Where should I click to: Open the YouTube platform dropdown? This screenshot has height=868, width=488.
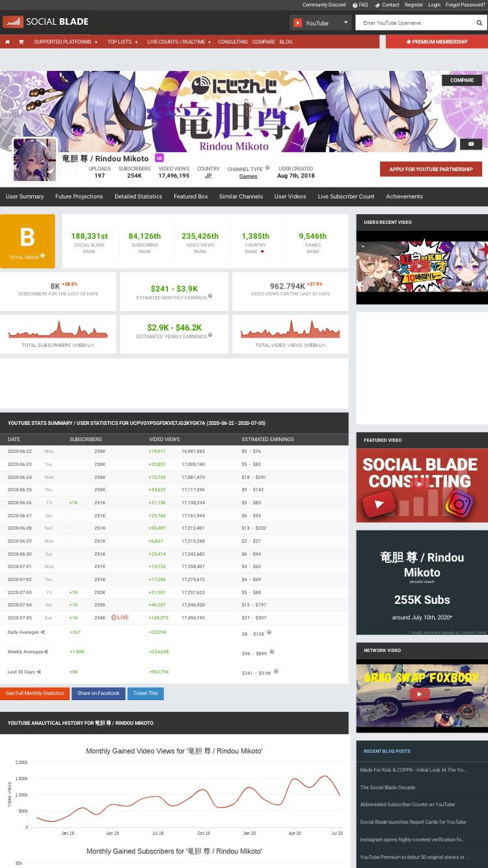321,23
